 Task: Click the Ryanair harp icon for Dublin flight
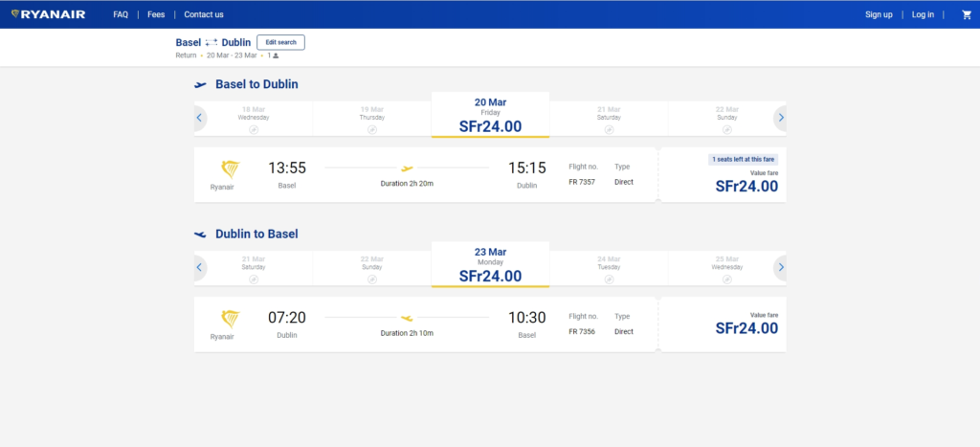[230, 319]
